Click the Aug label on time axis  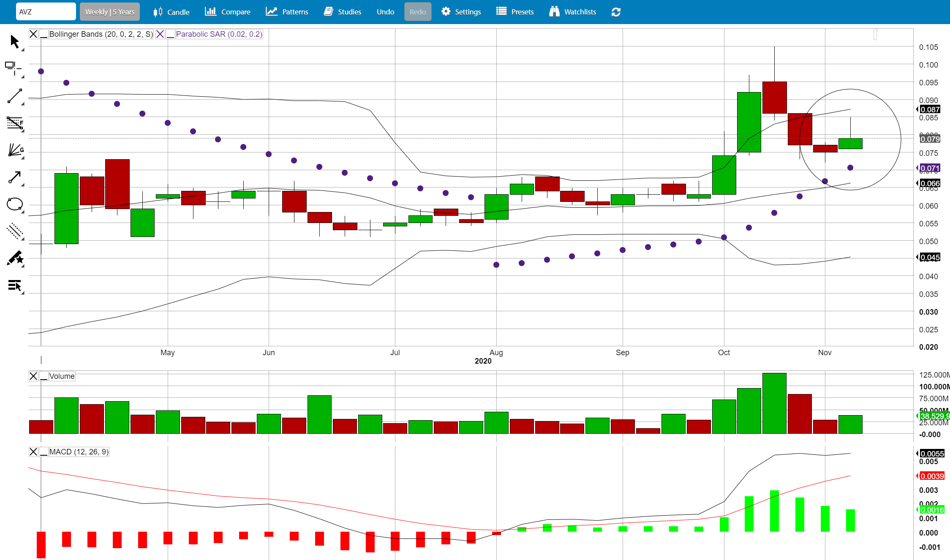(x=496, y=353)
